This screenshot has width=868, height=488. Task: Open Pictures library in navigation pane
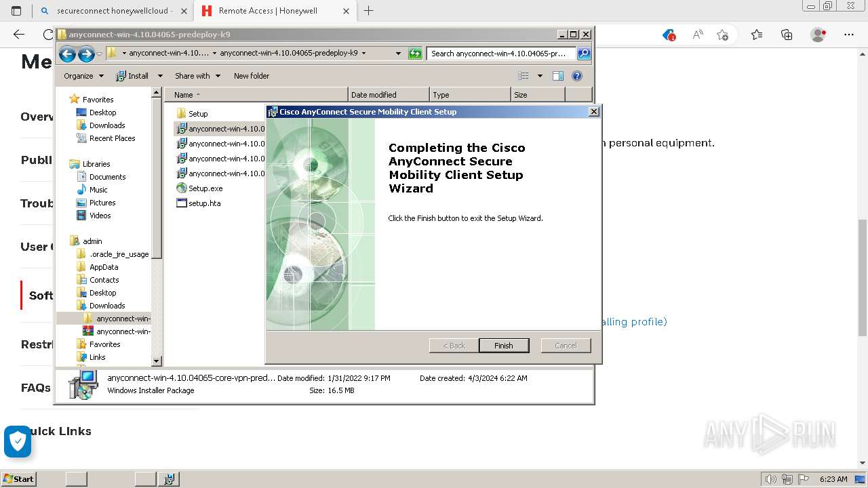pos(102,203)
